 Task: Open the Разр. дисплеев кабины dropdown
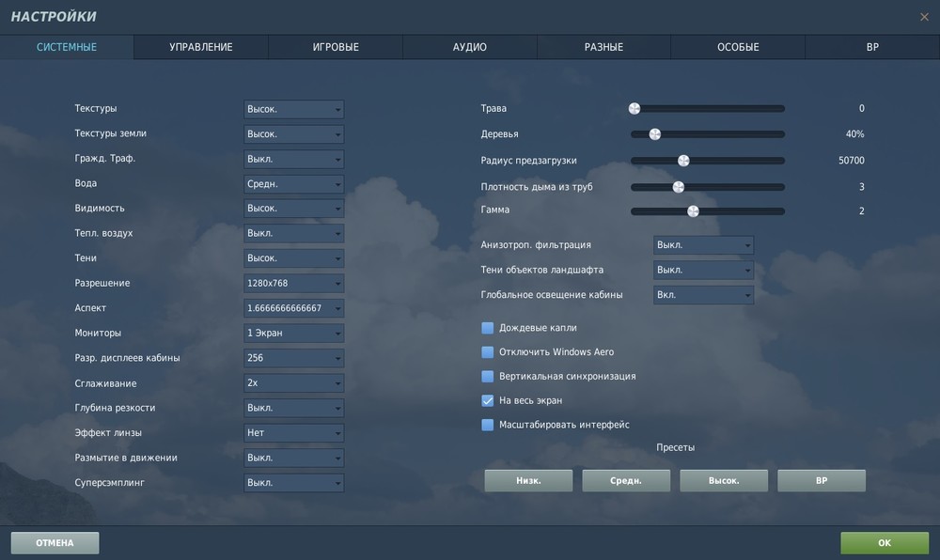click(x=293, y=358)
